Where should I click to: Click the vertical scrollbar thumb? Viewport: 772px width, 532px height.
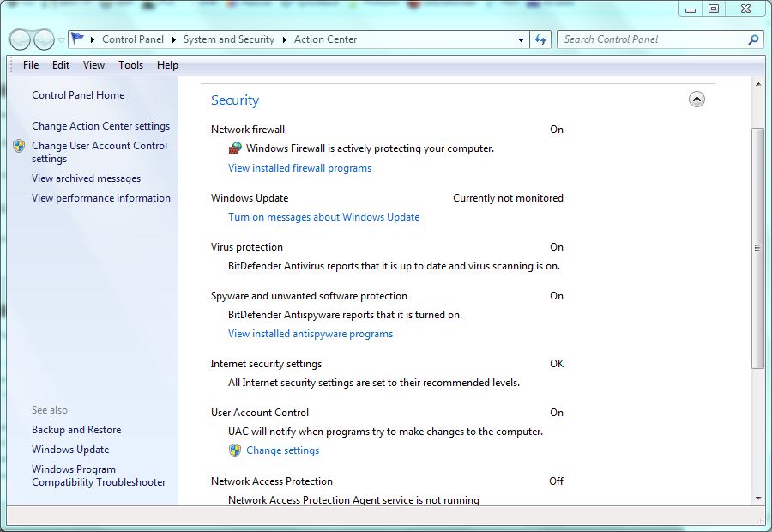757,248
